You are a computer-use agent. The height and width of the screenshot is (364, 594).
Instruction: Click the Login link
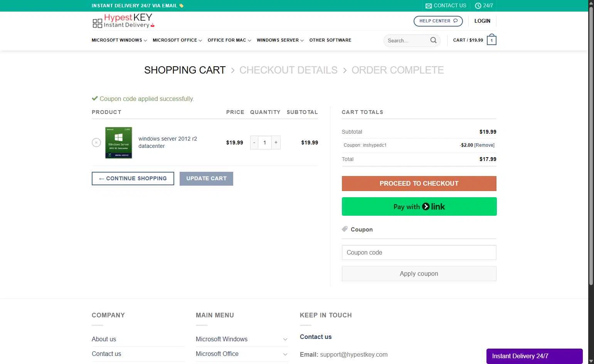click(482, 21)
